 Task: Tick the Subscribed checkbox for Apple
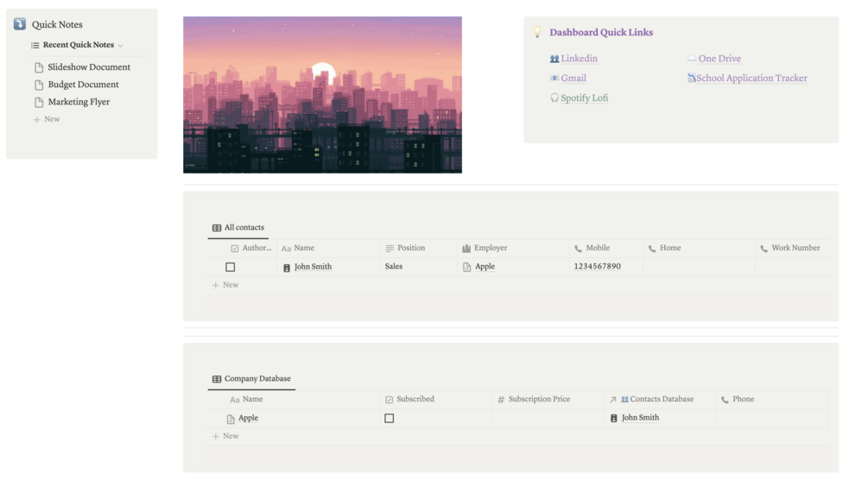tap(390, 419)
